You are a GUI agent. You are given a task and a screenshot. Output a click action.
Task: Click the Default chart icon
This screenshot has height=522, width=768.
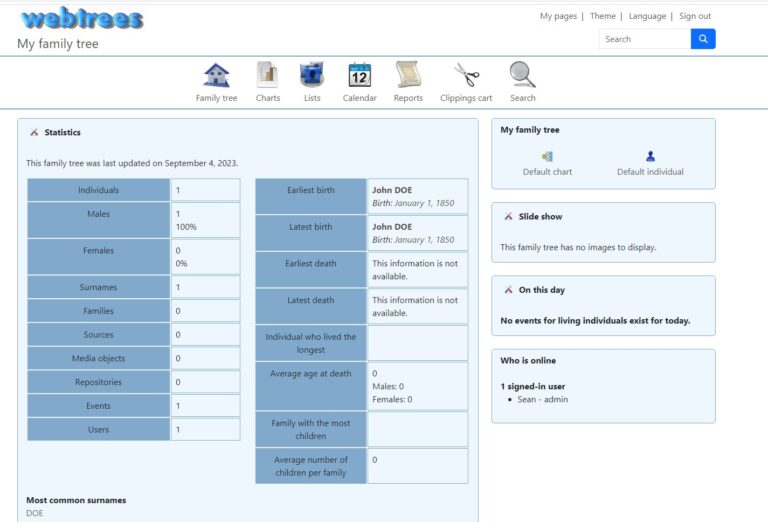[547, 156]
